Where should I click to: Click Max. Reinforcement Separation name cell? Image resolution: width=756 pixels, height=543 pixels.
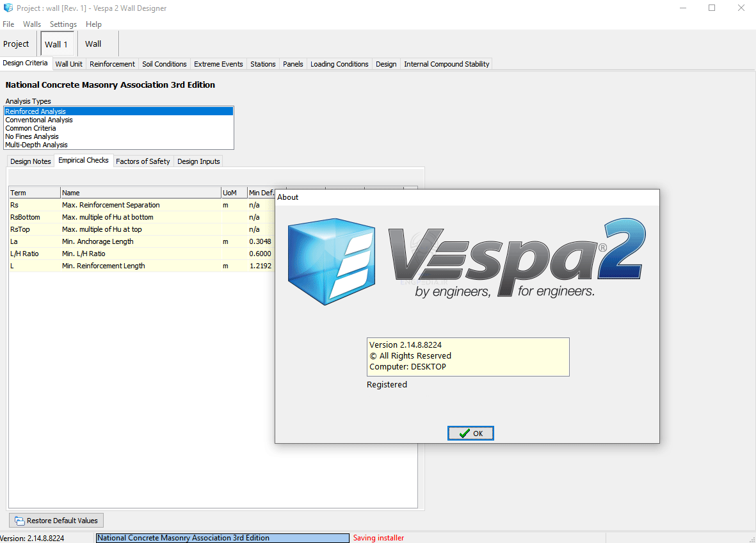[141, 205]
